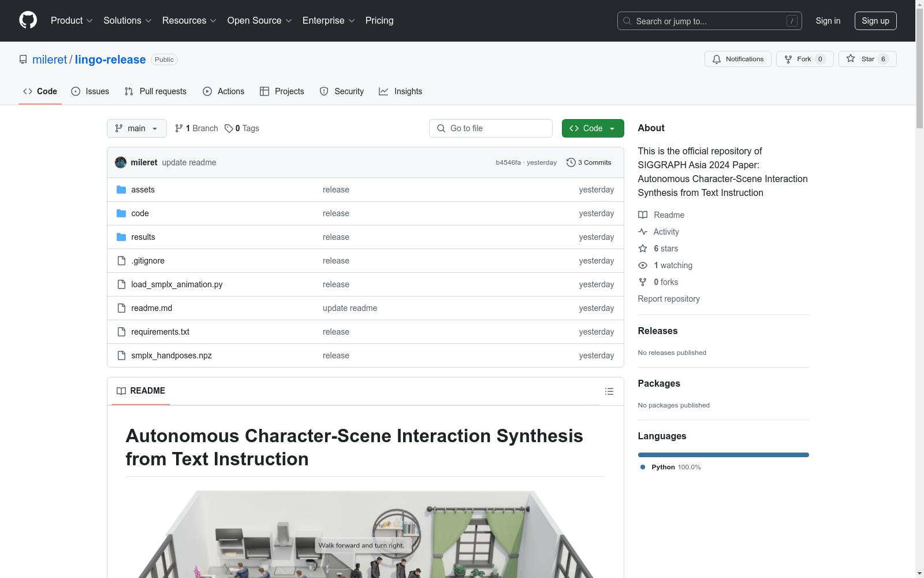Expand the Solutions menu
Image resolution: width=924 pixels, height=578 pixels.
click(128, 20)
